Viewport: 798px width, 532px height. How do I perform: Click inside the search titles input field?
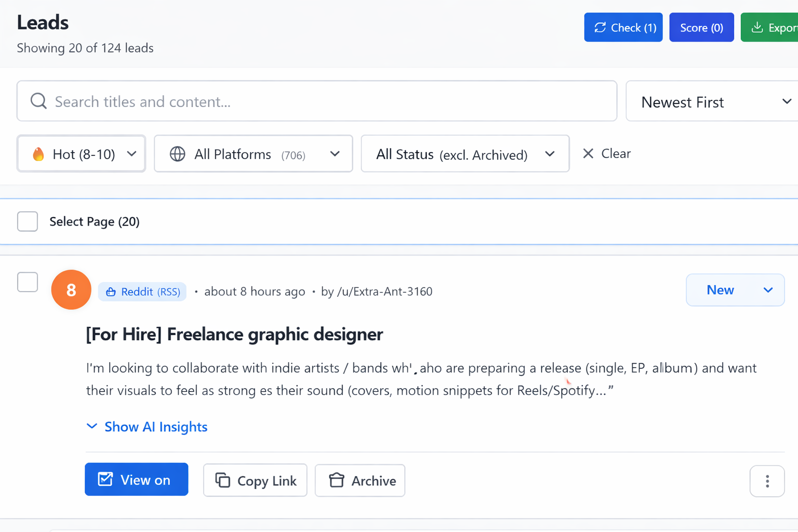click(x=208, y=101)
